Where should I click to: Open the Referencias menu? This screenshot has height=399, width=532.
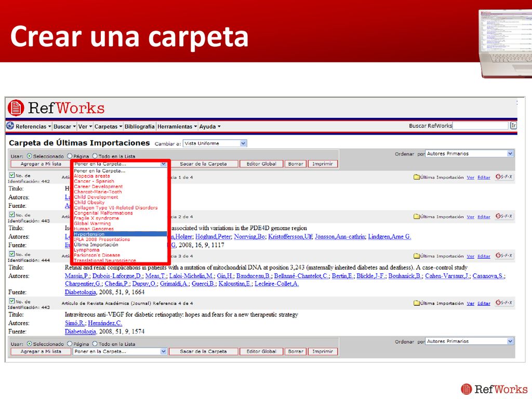[x=33, y=126]
